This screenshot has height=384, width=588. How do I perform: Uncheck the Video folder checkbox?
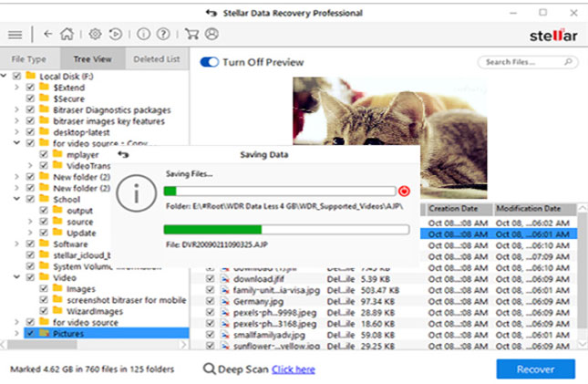(x=30, y=277)
